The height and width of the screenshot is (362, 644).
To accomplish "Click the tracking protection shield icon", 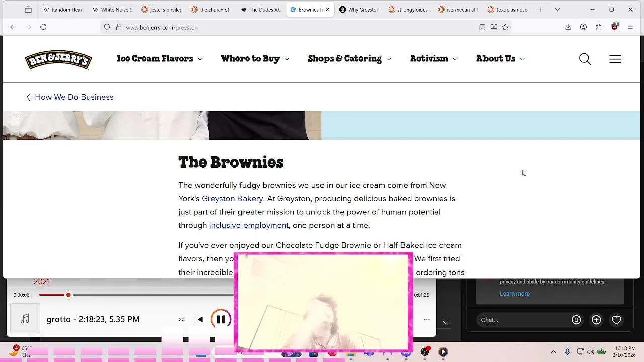I will [x=107, y=27].
